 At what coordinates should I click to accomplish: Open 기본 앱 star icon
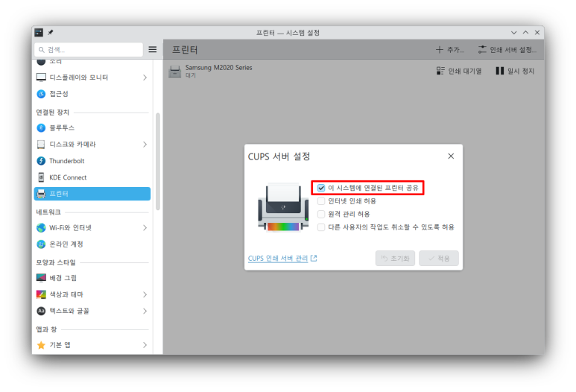41,345
